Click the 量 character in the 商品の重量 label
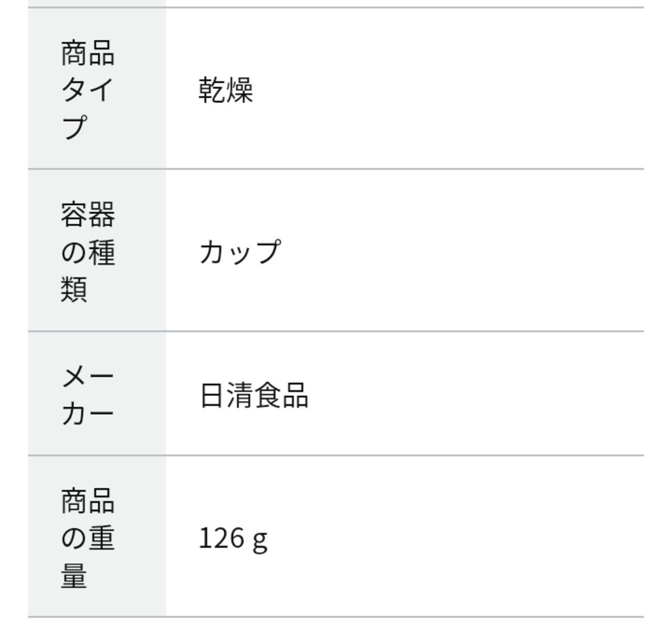Screen dimensions: 672x629 [73, 575]
